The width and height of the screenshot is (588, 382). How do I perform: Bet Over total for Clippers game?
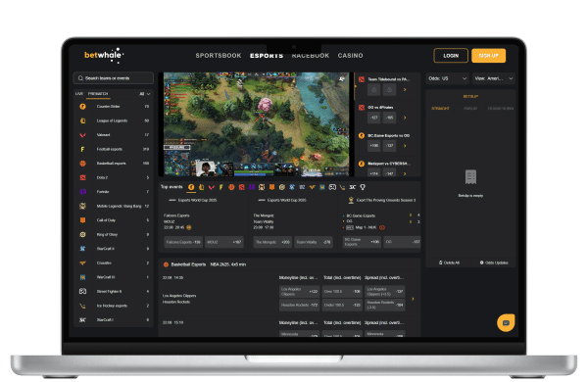pyautogui.click(x=342, y=292)
